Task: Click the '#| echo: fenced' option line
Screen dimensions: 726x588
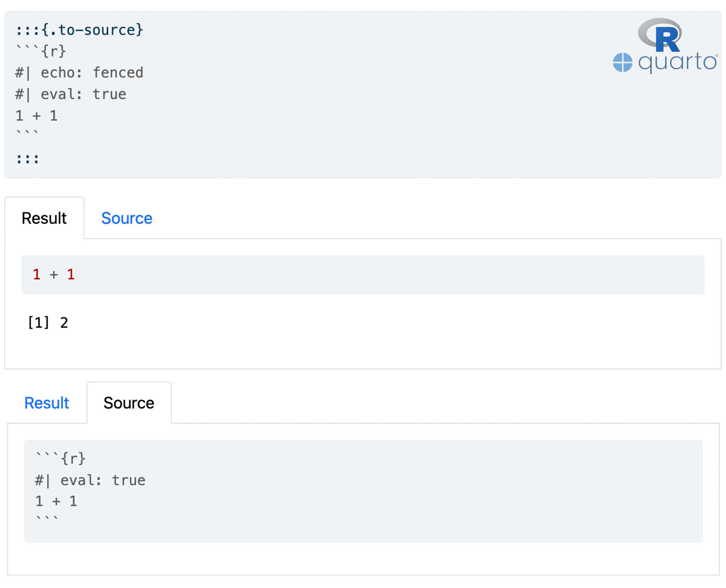Action: (79, 73)
